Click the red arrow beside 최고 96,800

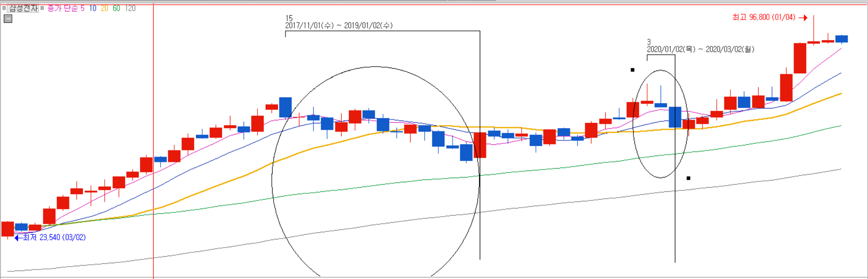803,18
